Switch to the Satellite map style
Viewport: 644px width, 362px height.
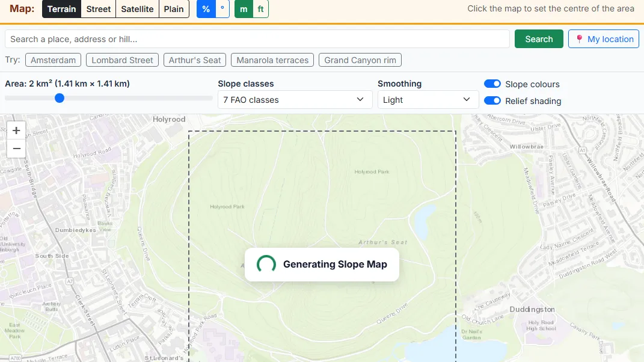coord(137,9)
